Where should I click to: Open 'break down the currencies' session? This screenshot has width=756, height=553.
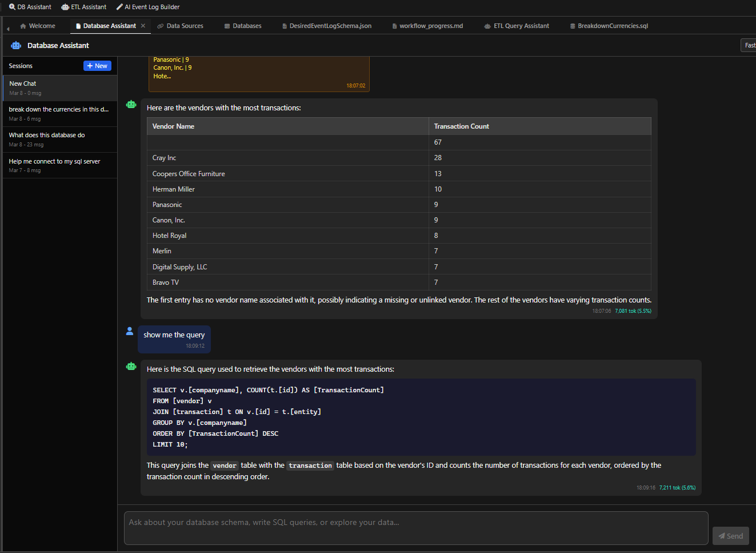click(x=60, y=113)
